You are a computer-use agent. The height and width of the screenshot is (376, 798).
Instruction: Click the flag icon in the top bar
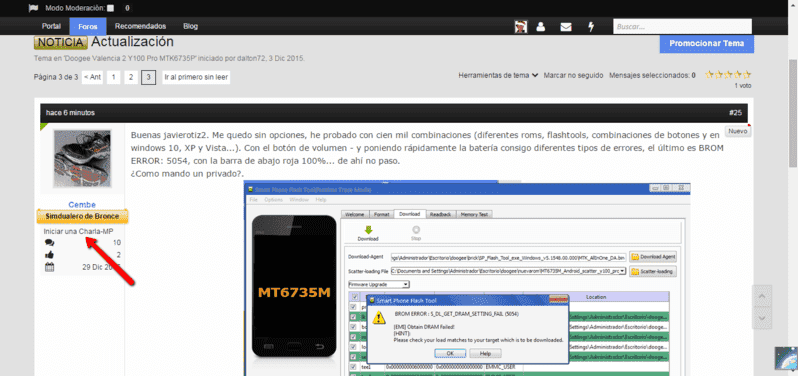pos(33,8)
